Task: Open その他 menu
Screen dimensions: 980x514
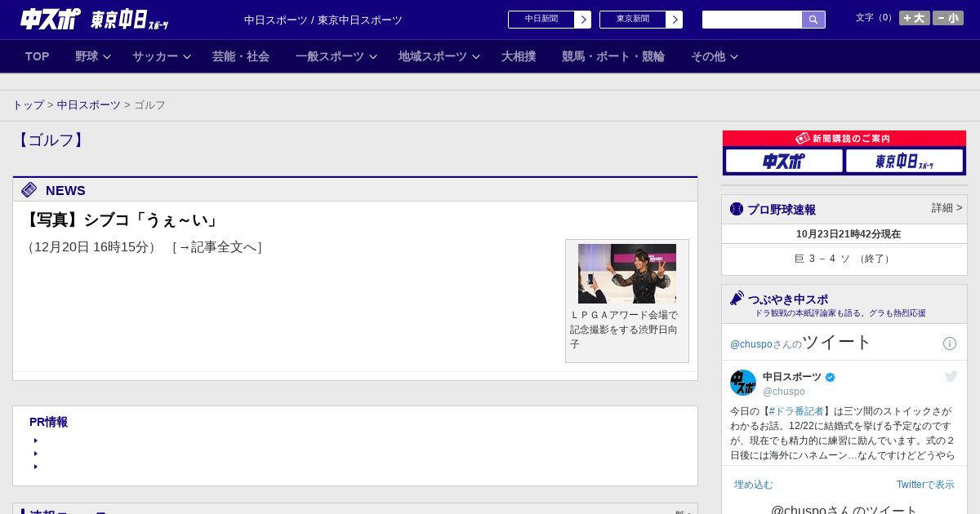Action: coord(708,56)
